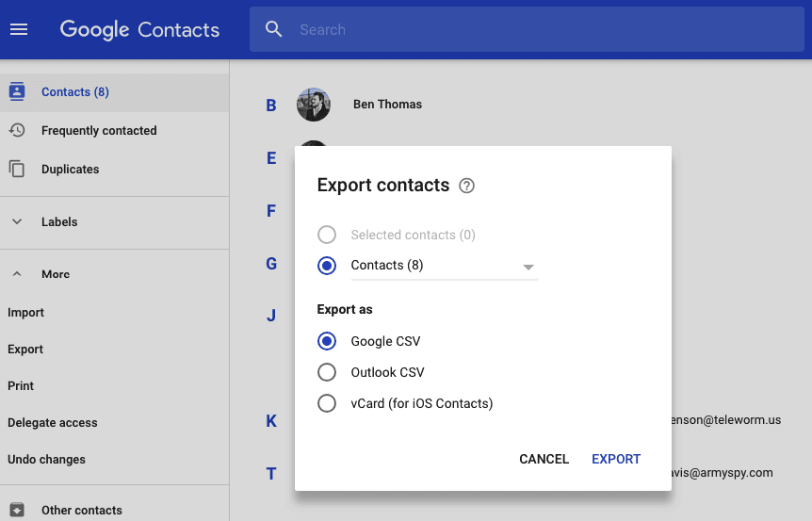The height and width of the screenshot is (521, 812).
Task: Click the letter B index marker
Action: point(271,106)
